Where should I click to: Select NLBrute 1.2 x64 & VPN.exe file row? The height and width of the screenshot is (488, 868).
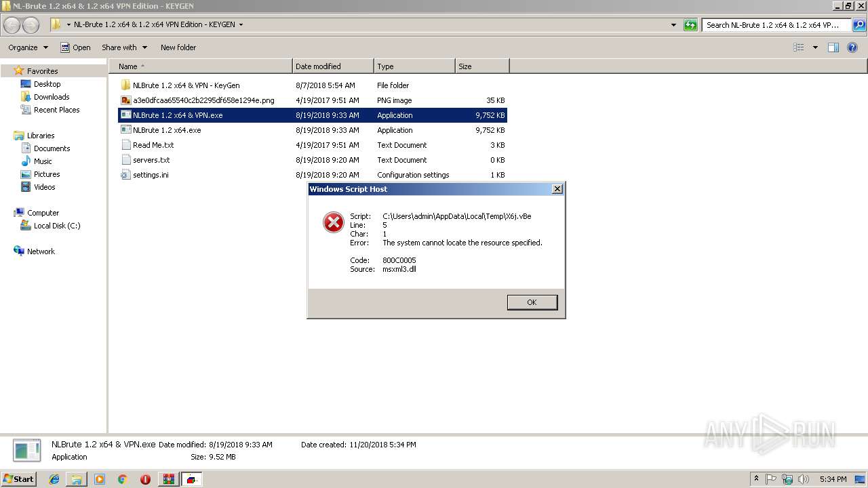pyautogui.click(x=313, y=115)
